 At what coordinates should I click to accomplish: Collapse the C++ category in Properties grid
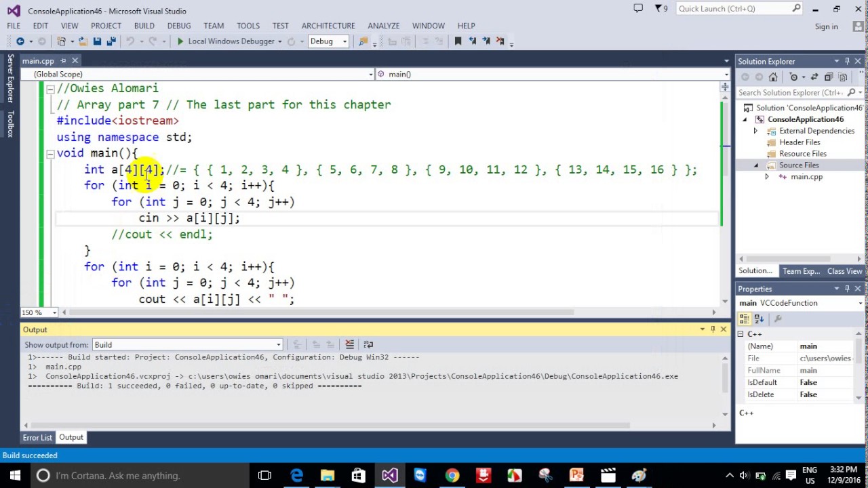pos(741,334)
